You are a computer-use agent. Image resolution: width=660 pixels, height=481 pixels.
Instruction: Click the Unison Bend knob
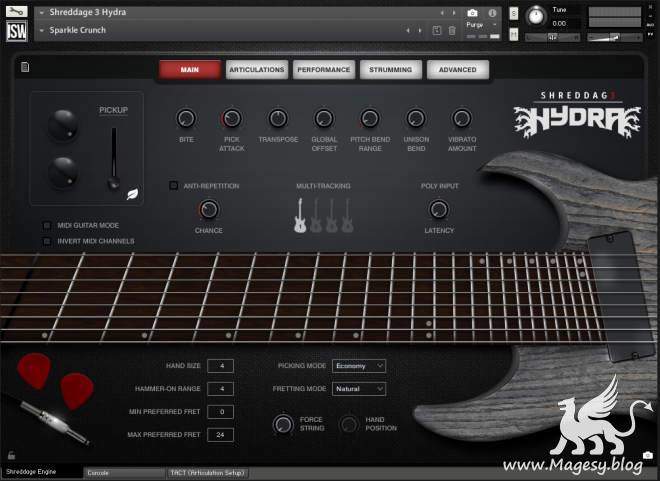[x=416, y=119]
